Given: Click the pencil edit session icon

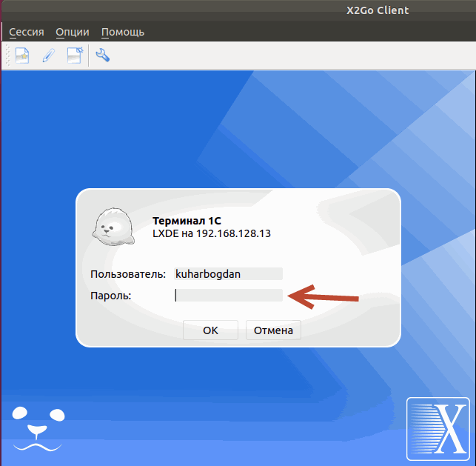Looking at the screenshot, I should (48, 56).
